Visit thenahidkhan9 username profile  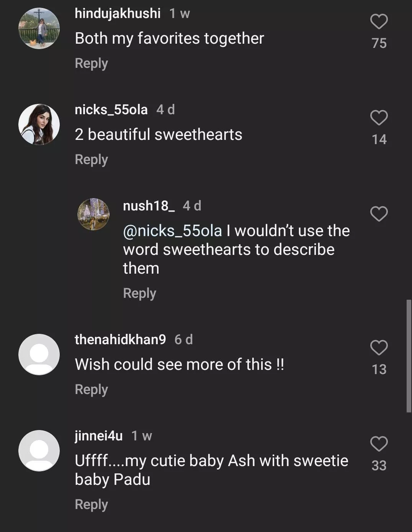pos(120,340)
